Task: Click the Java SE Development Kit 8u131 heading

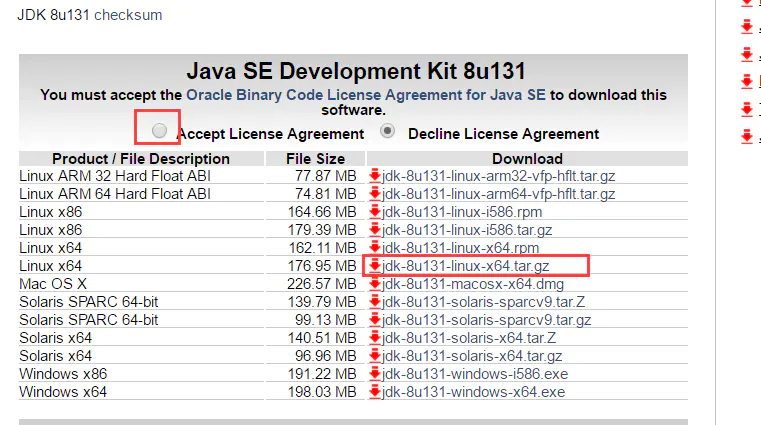Action: [x=356, y=71]
